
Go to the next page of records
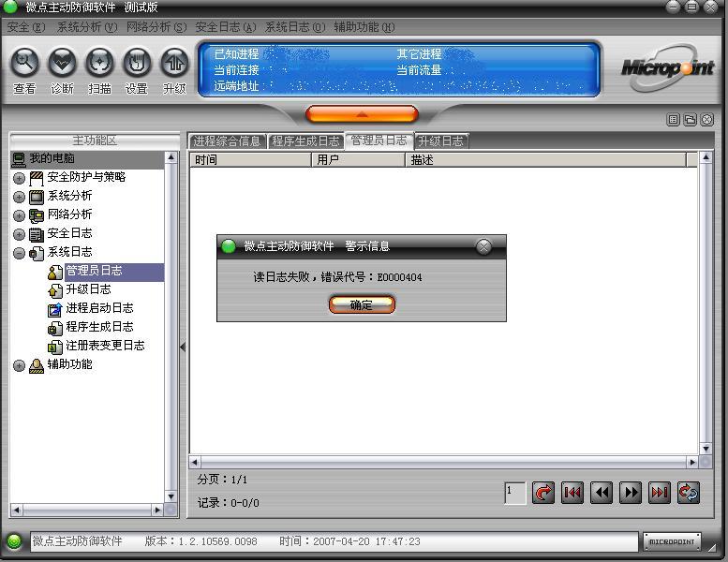pyautogui.click(x=631, y=493)
